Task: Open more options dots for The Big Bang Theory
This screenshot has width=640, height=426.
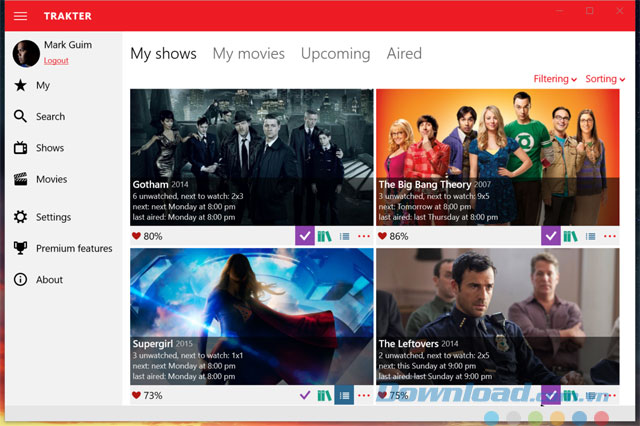Action: point(610,236)
